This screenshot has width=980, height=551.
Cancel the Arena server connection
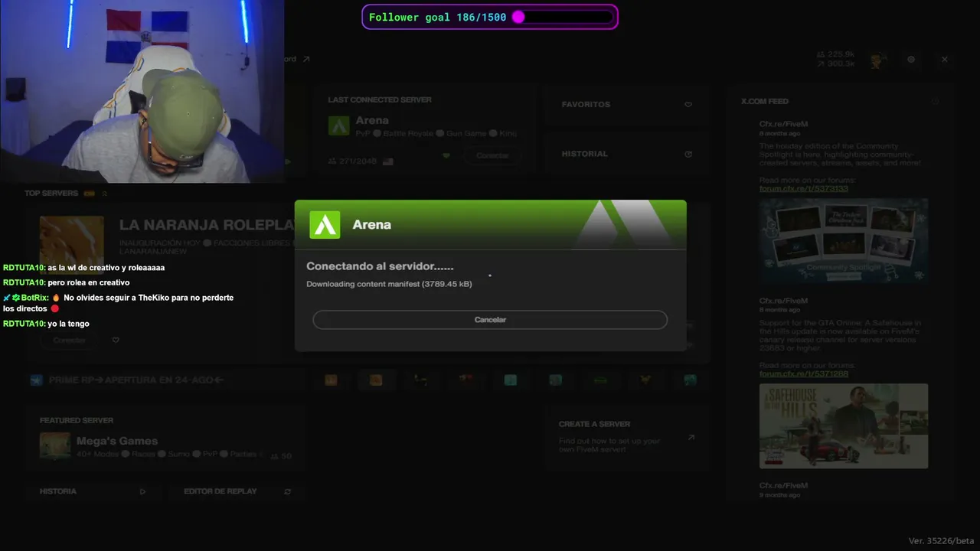tap(490, 320)
